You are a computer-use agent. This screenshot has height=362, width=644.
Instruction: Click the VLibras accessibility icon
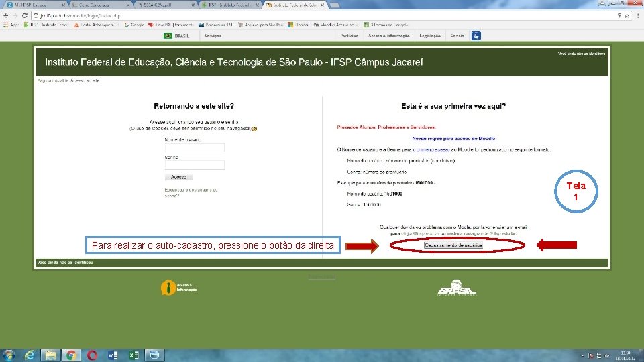click(476, 36)
